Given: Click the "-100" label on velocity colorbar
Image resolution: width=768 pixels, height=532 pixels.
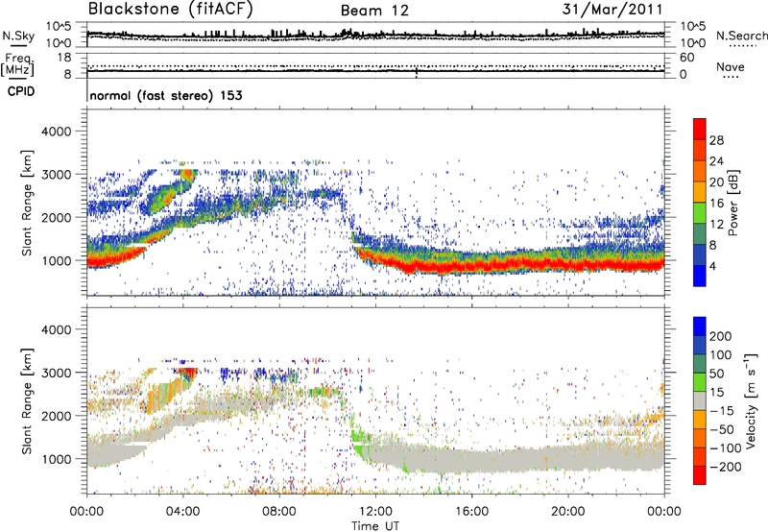Looking at the screenshot, I should point(726,448).
